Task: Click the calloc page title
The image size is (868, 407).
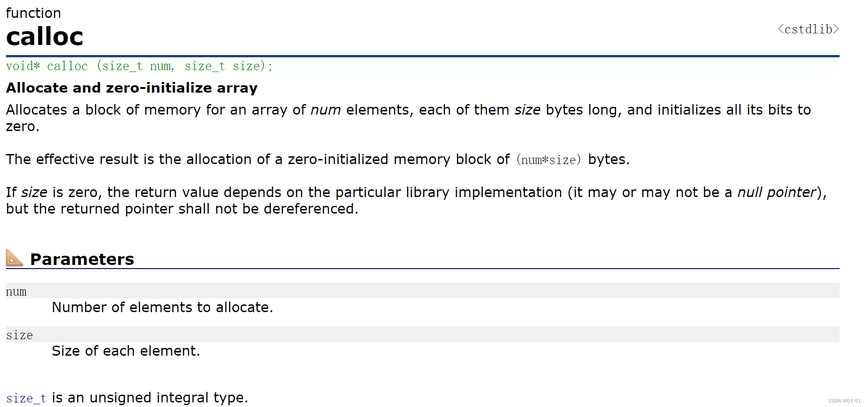Action: pyautogui.click(x=45, y=37)
